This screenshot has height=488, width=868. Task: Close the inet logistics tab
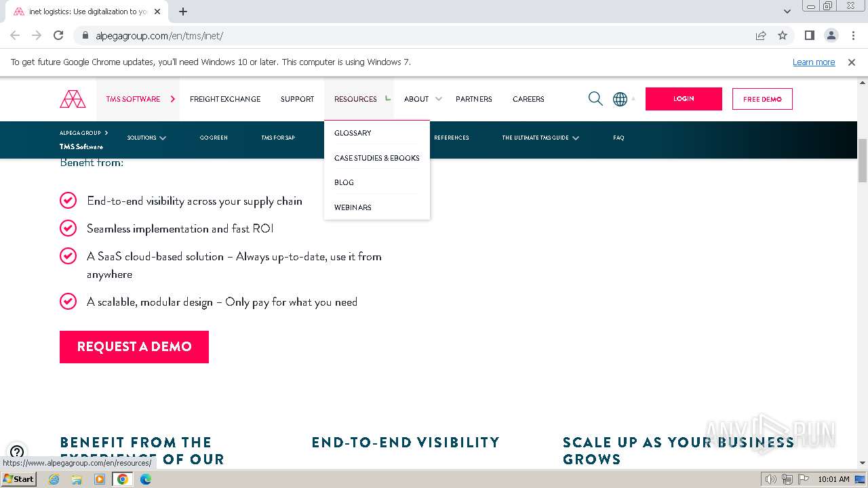[x=158, y=12]
